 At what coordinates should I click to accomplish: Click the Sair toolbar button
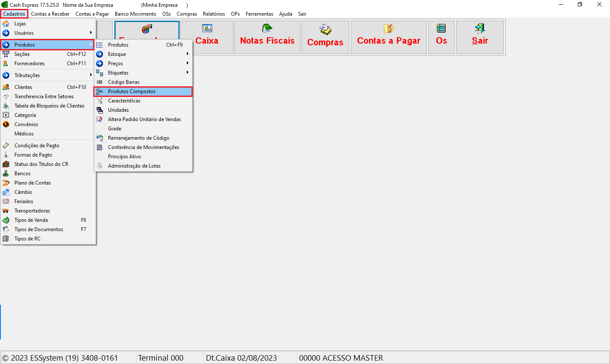tap(480, 38)
